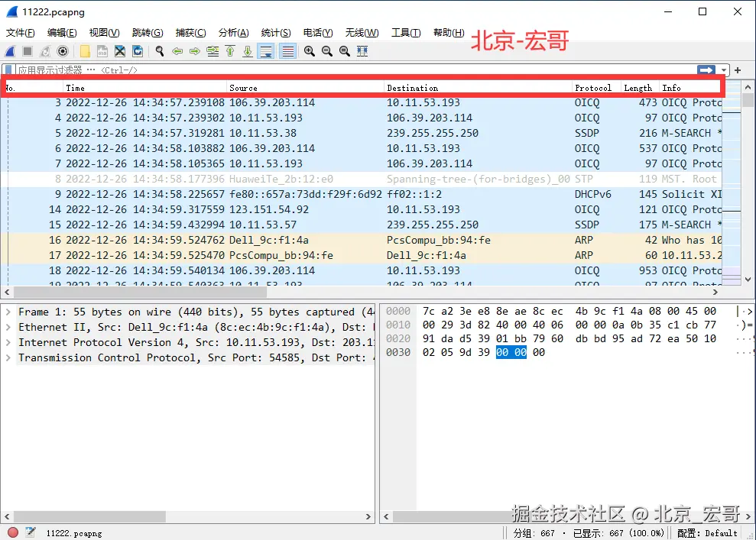Select packet 5 SSDP row
Screen dimensions: 756x540
pos(362,133)
